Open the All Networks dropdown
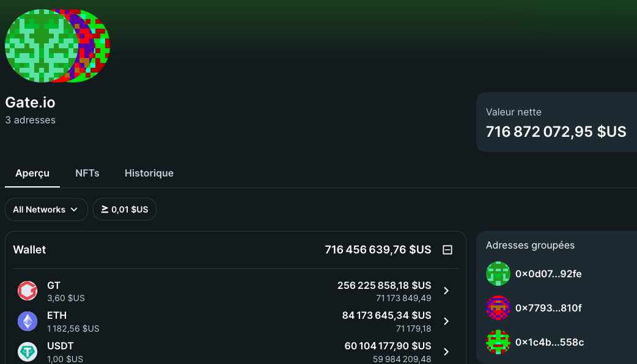Image resolution: width=637 pixels, height=364 pixels. tap(46, 209)
